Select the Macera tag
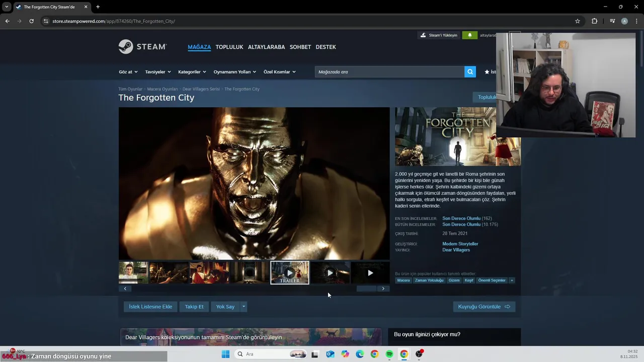Image resolution: width=644 pixels, height=362 pixels. (404, 281)
